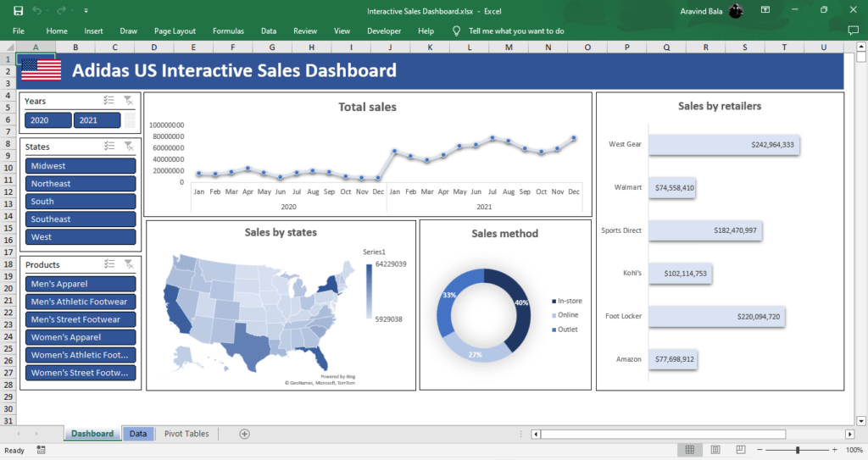The image size is (868, 460).
Task: Click Aravind Bala's account picture
Action: [x=736, y=10]
